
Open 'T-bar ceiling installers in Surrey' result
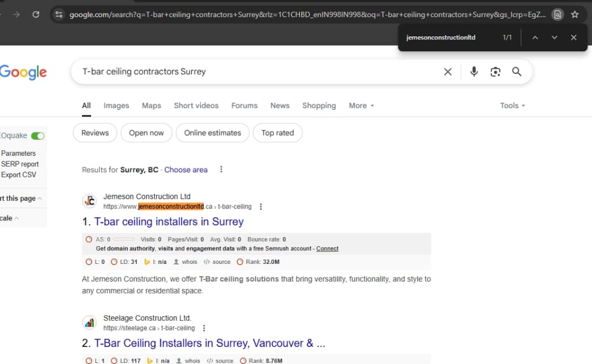click(x=168, y=222)
